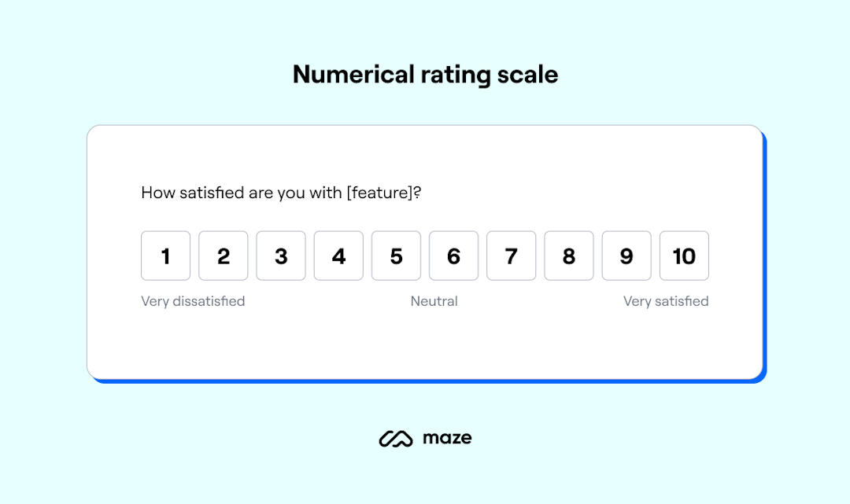The height and width of the screenshot is (504, 850).
Task: Choose rating 6 on the scale
Action: tap(453, 256)
